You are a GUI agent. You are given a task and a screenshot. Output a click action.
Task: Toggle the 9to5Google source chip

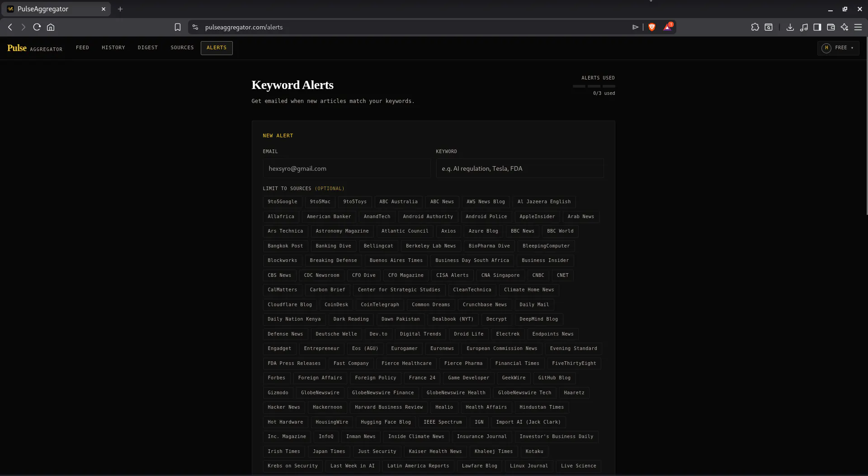[283, 202]
